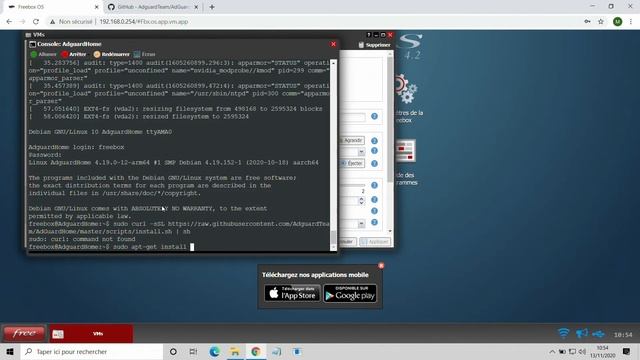
Task: Bookmark this page with the star icon
Action: 601,22
